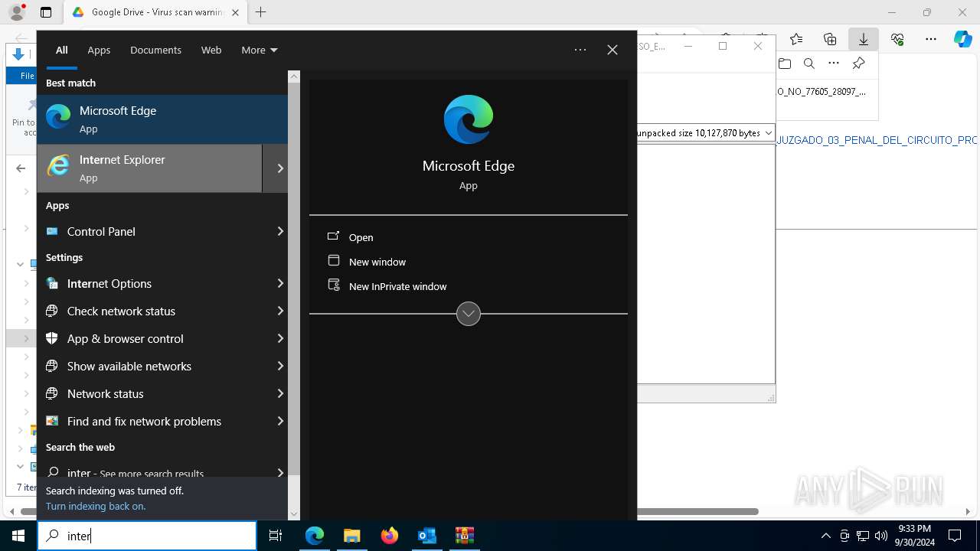The height and width of the screenshot is (551, 980).
Task: Expand Find and fix network problems arrow
Action: click(280, 421)
